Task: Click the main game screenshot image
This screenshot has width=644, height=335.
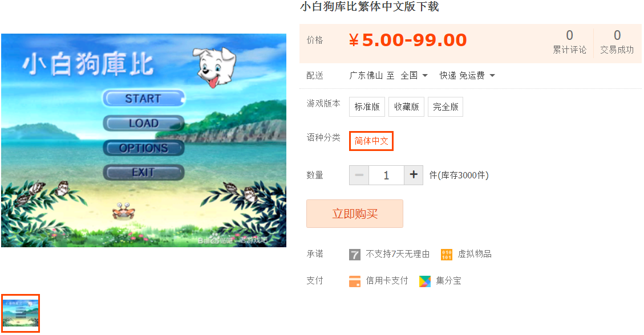Action: click(144, 140)
